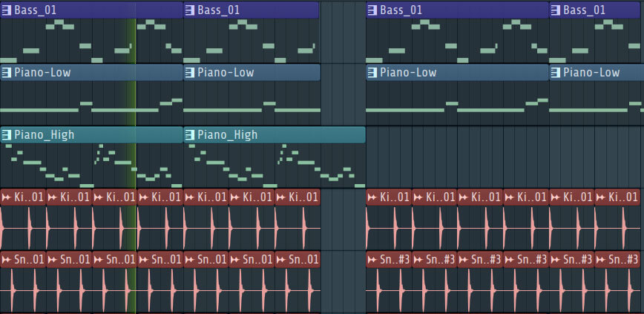This screenshot has height=314, width=644.
Task: Click audio clip icon of second Ki..01 clip
Action: pyautogui.click(x=52, y=197)
